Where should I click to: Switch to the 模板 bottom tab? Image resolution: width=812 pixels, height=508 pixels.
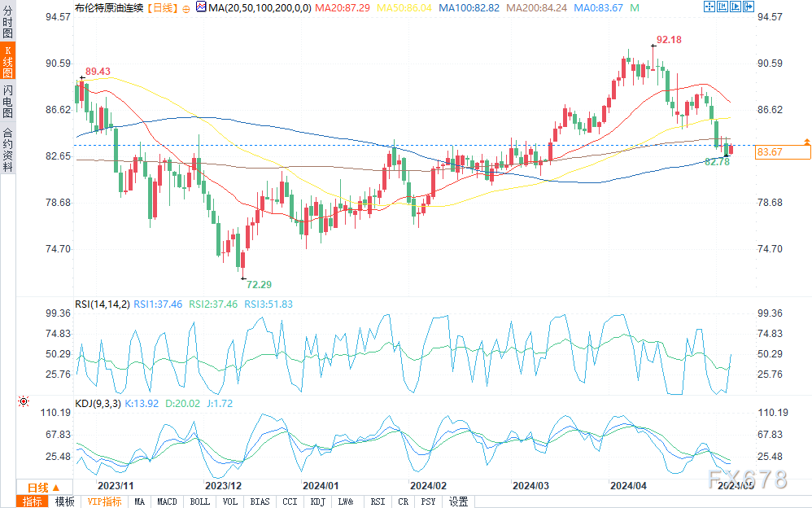tap(65, 501)
